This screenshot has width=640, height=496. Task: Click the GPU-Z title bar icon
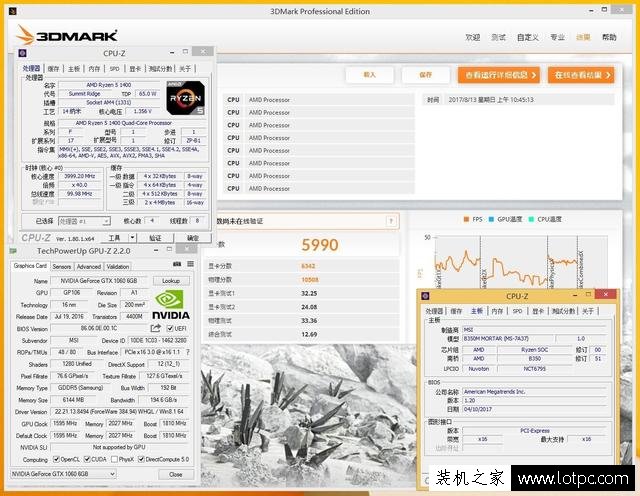point(13,251)
